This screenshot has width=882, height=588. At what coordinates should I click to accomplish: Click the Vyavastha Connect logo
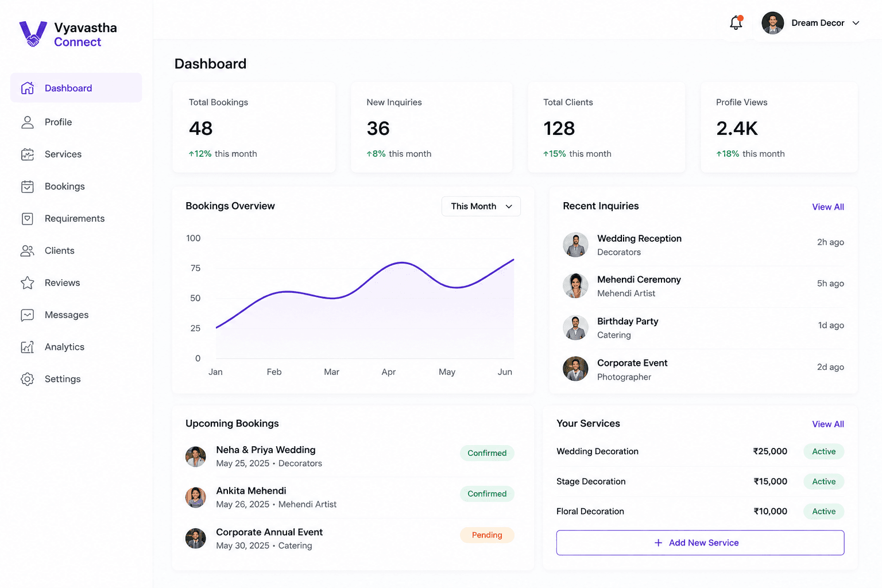[x=68, y=34]
